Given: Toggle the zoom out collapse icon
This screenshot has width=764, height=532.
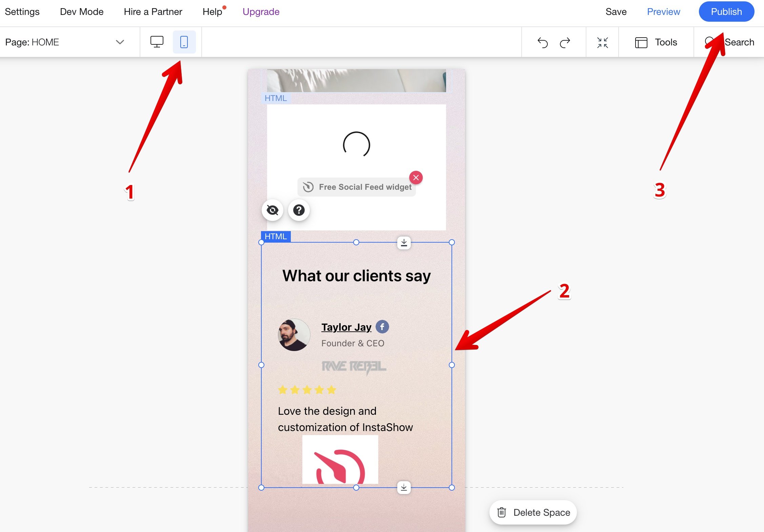Looking at the screenshot, I should (x=602, y=42).
